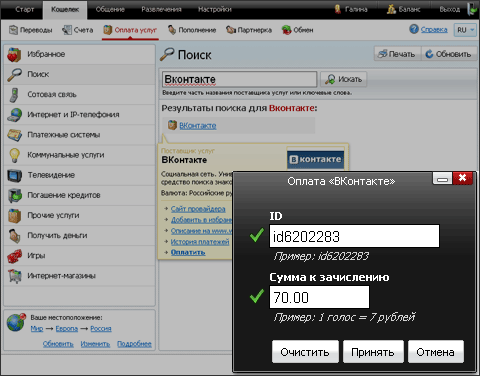The height and width of the screenshot is (376, 480).
Task: Click the ВКонтакте logo thumbnail
Action: (315, 159)
